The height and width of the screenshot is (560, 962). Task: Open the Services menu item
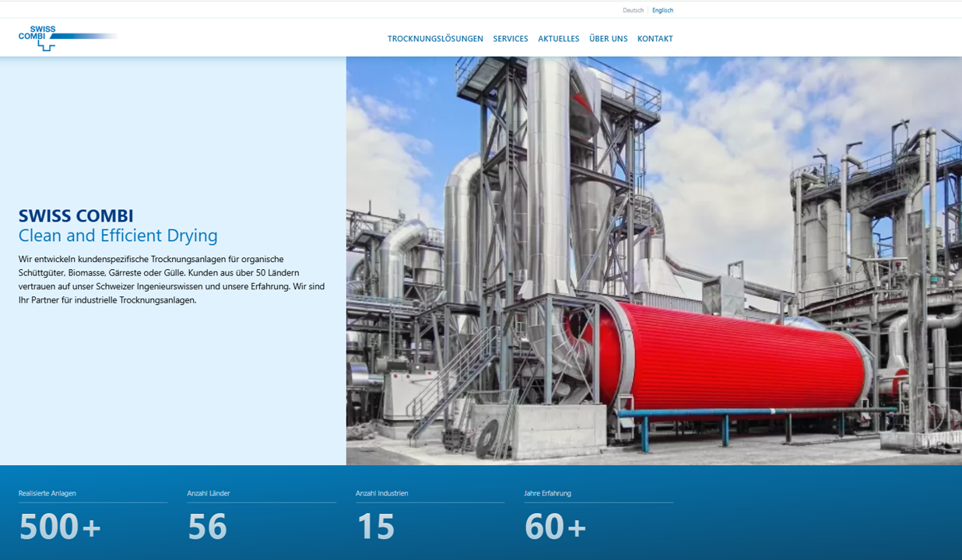[511, 39]
